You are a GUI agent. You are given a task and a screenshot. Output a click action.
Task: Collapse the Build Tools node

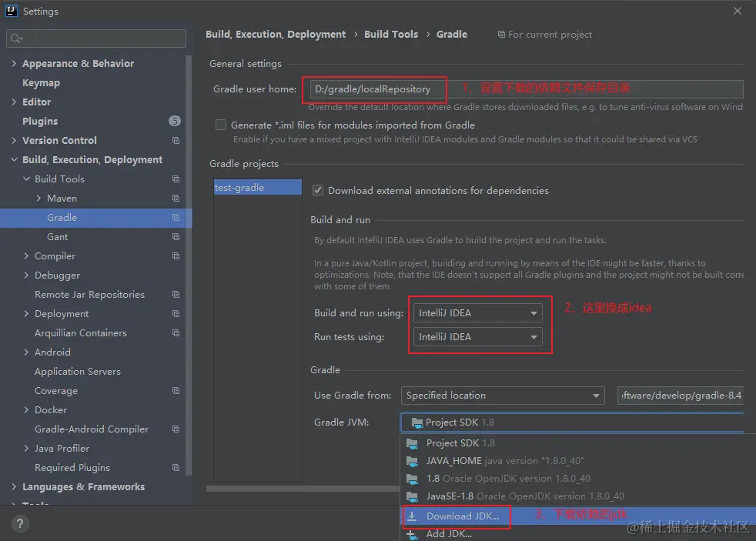pyautogui.click(x=26, y=179)
